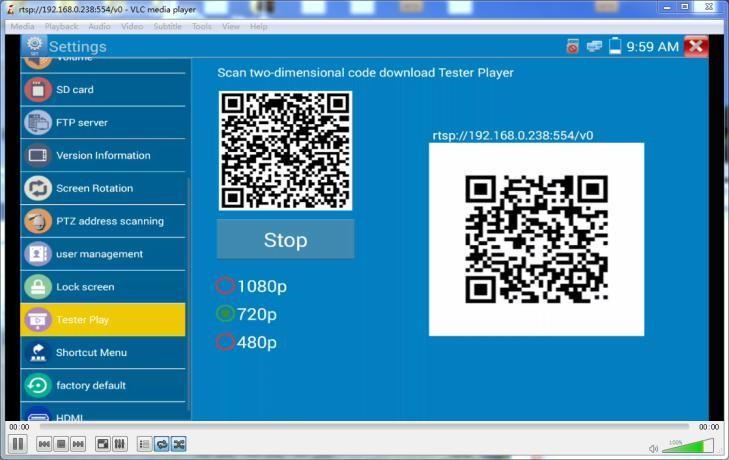Click the VLC cone icon in title bar
729x460 pixels.
pyautogui.click(x=10, y=9)
